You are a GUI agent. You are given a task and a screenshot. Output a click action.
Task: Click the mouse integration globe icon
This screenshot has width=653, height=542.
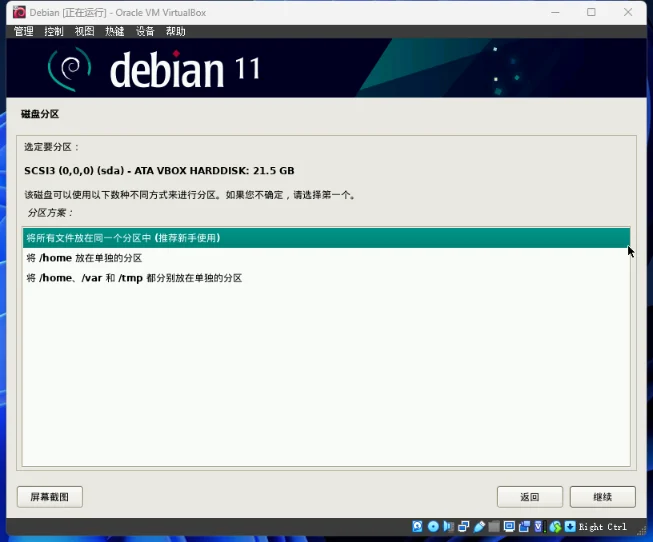pyautogui.click(x=556, y=527)
